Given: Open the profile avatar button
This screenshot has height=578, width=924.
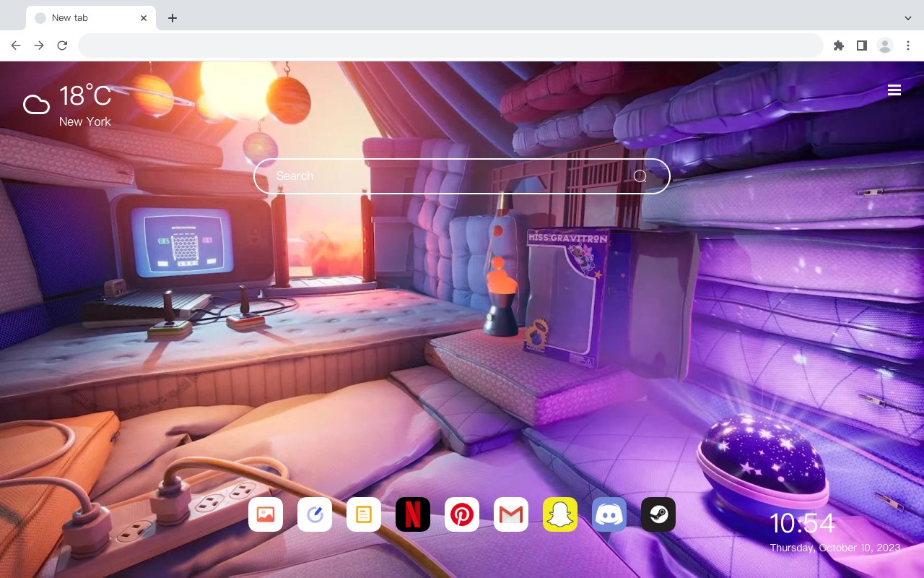Looking at the screenshot, I should pos(884,46).
